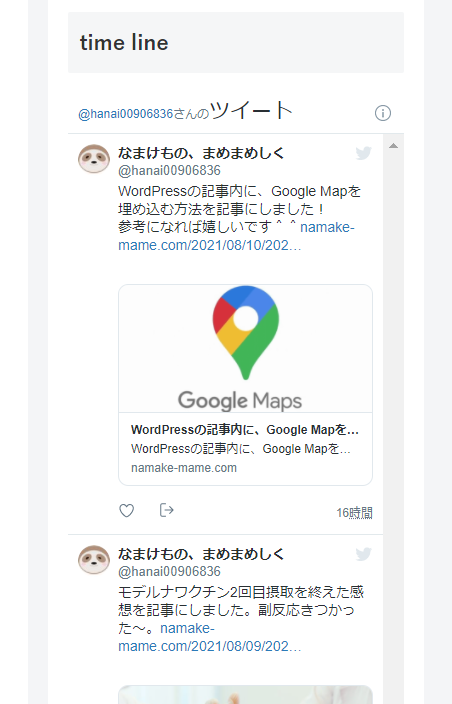Open card title WordPressの記事内に、Google Mapを…

(245, 430)
